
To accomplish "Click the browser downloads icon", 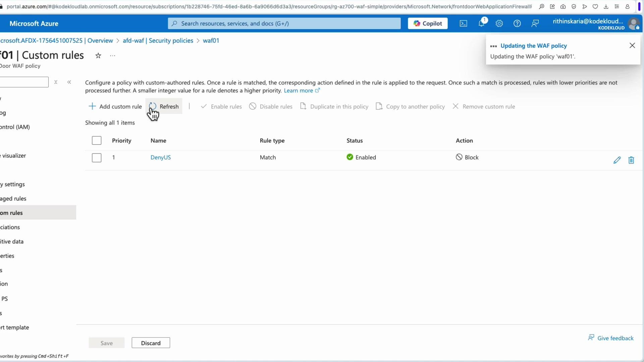I will pyautogui.click(x=606, y=7).
